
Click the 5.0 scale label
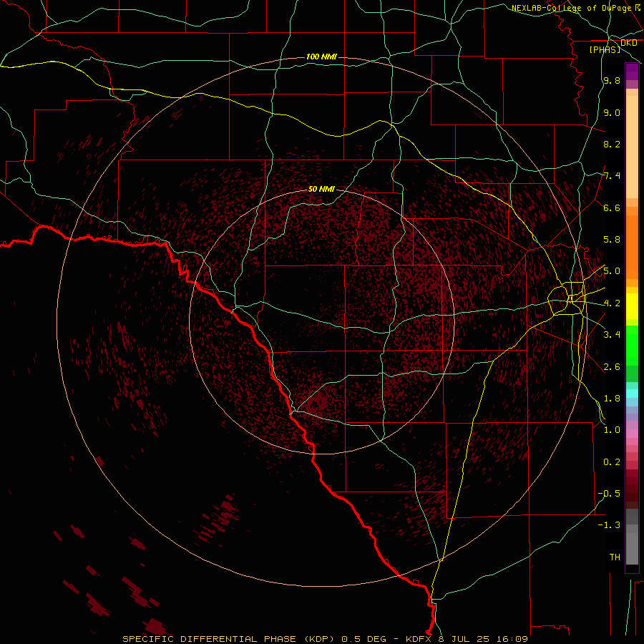coord(612,271)
